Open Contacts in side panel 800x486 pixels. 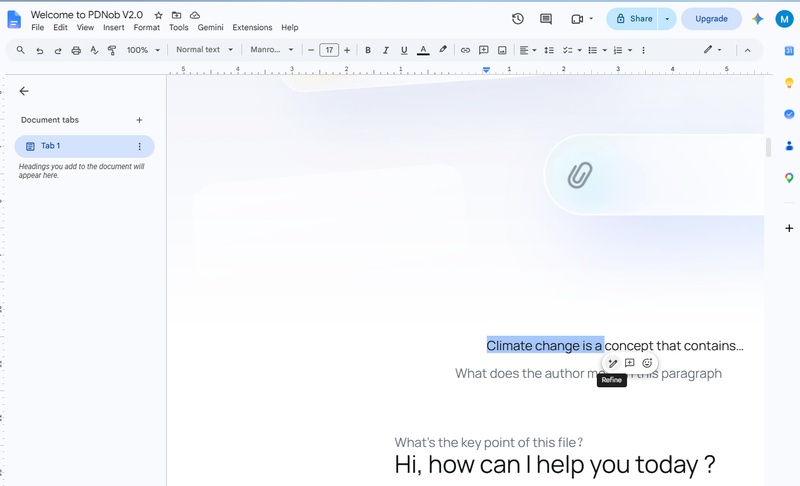pos(789,146)
